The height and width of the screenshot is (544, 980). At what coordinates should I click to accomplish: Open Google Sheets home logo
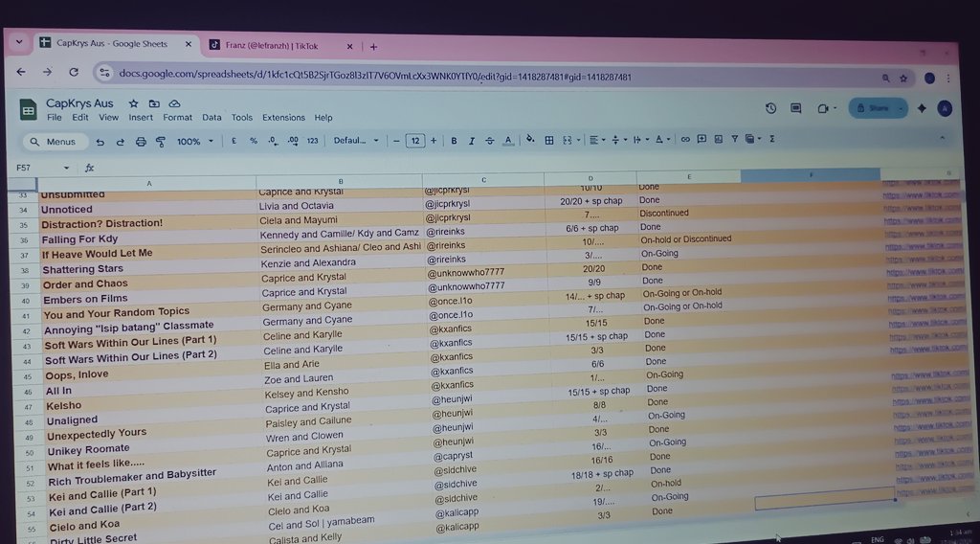(28, 110)
